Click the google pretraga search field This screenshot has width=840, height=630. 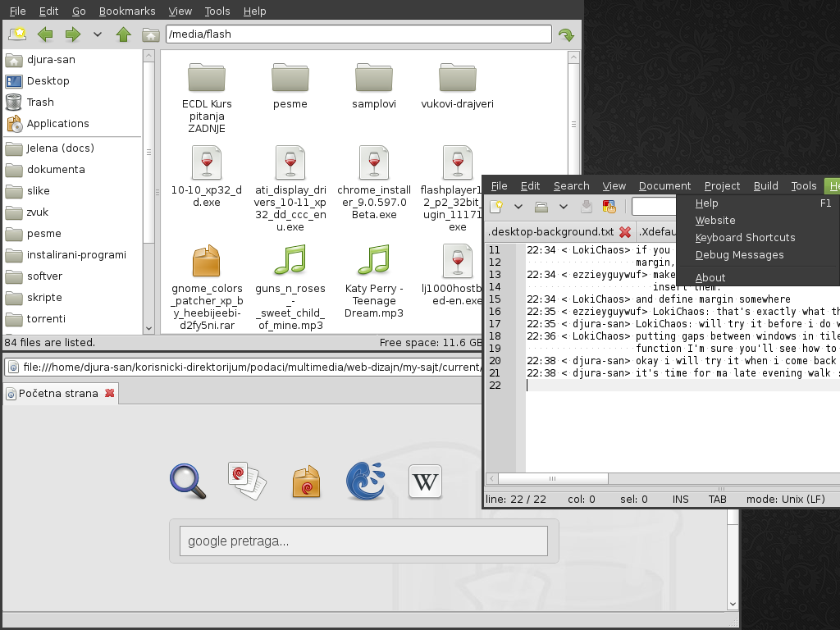pos(363,541)
